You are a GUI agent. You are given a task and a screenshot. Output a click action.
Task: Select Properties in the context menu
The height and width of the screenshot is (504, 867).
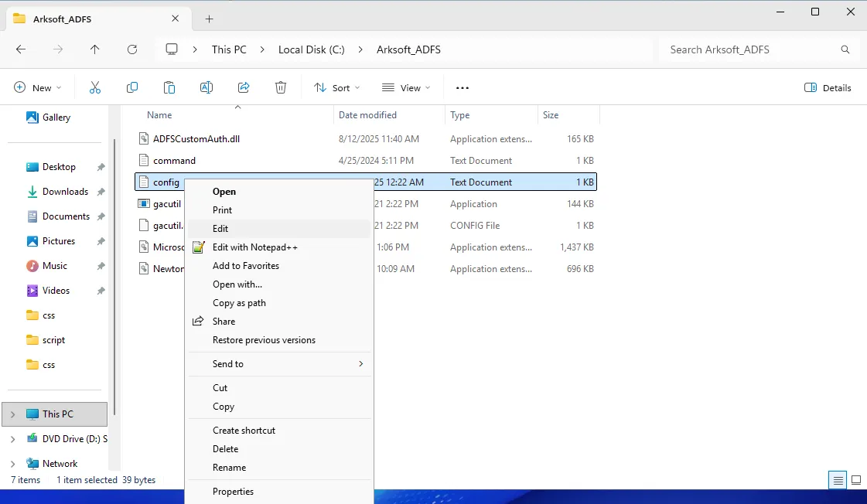click(x=233, y=492)
